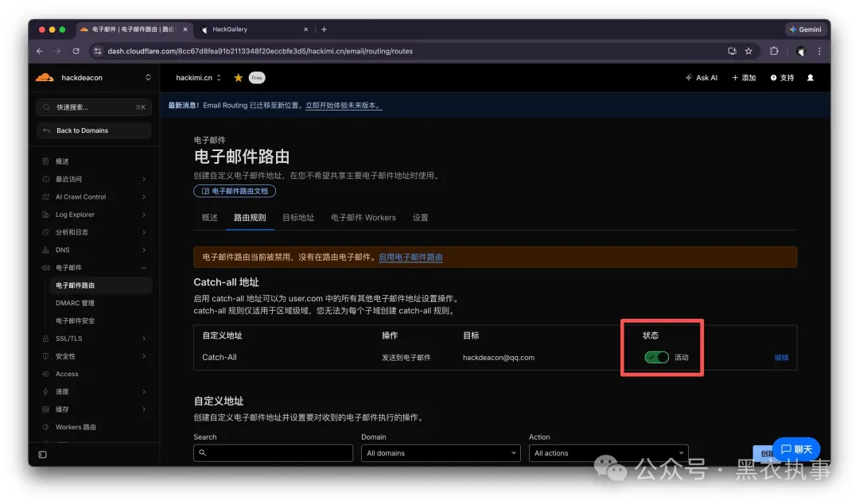859x504 pixels.
Task: Click the Cloudflare logo icon
Action: tap(45, 77)
